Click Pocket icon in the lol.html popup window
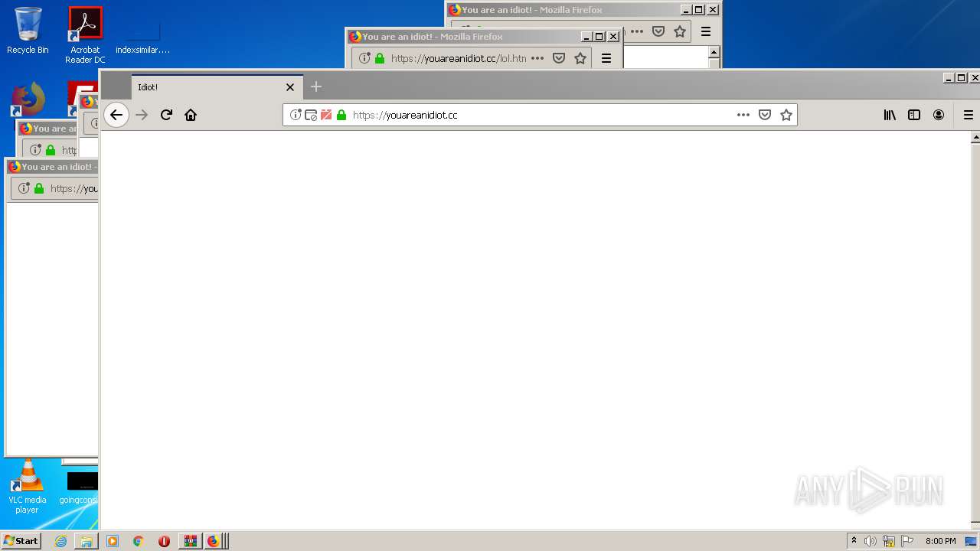 point(559,58)
